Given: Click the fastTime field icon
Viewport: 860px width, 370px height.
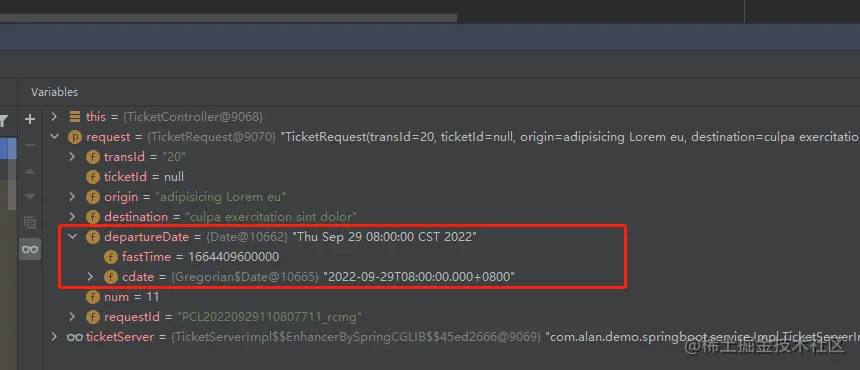Looking at the screenshot, I should (x=111, y=257).
